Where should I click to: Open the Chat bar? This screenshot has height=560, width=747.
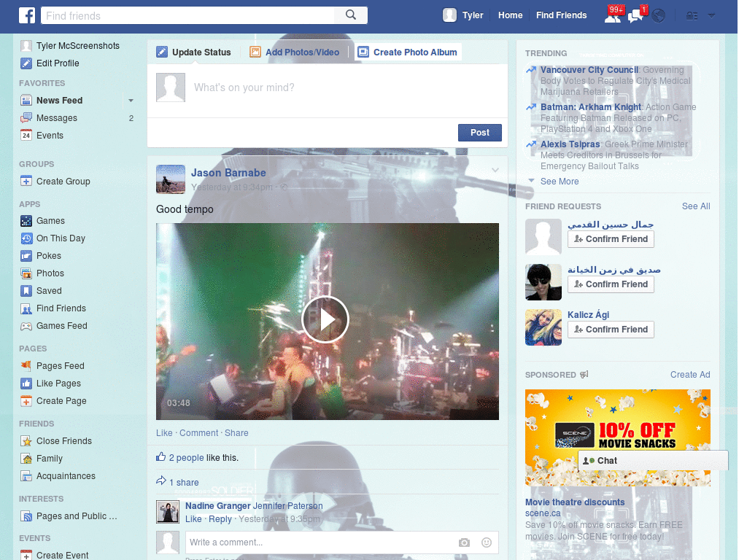tap(653, 461)
